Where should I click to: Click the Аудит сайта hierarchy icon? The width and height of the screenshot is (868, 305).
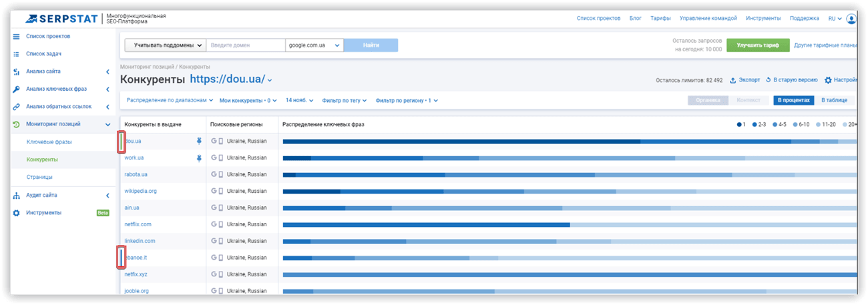click(x=17, y=196)
